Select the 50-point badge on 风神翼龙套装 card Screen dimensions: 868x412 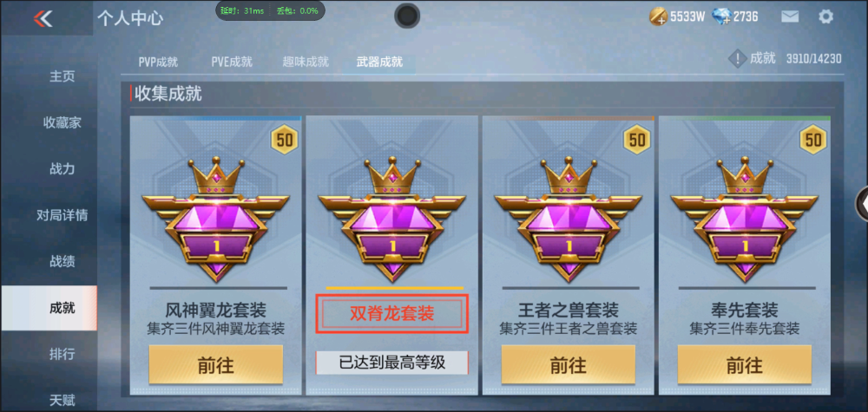click(285, 140)
